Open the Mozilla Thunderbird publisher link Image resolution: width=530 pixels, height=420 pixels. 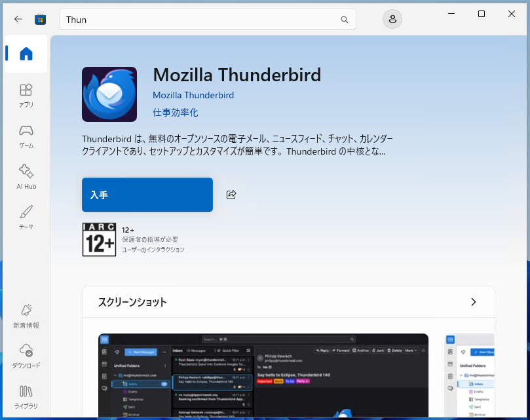click(x=193, y=96)
